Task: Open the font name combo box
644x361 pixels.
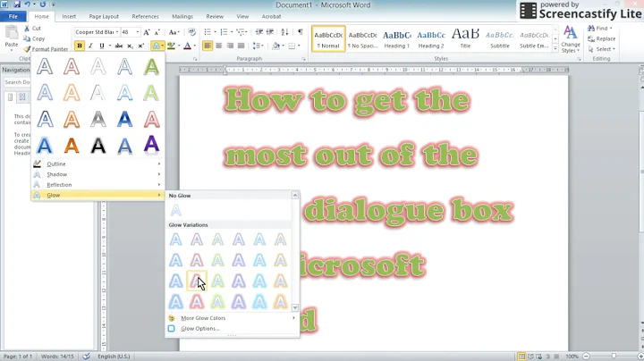Action: [x=97, y=32]
